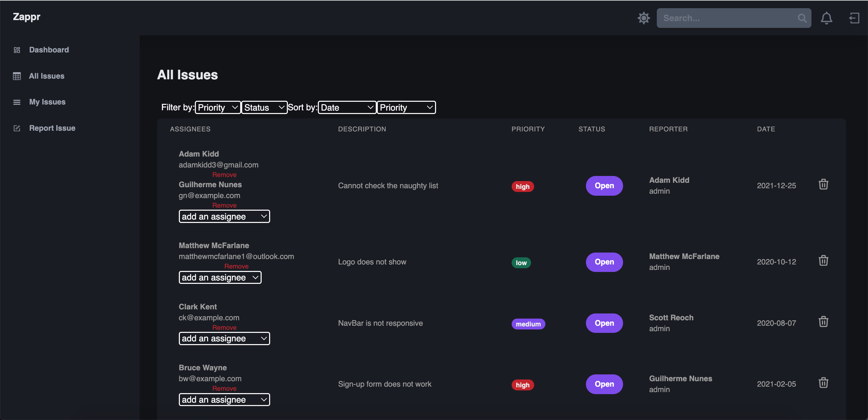Image resolution: width=868 pixels, height=420 pixels.
Task: Expand the Filter by Priority dropdown
Action: point(218,108)
